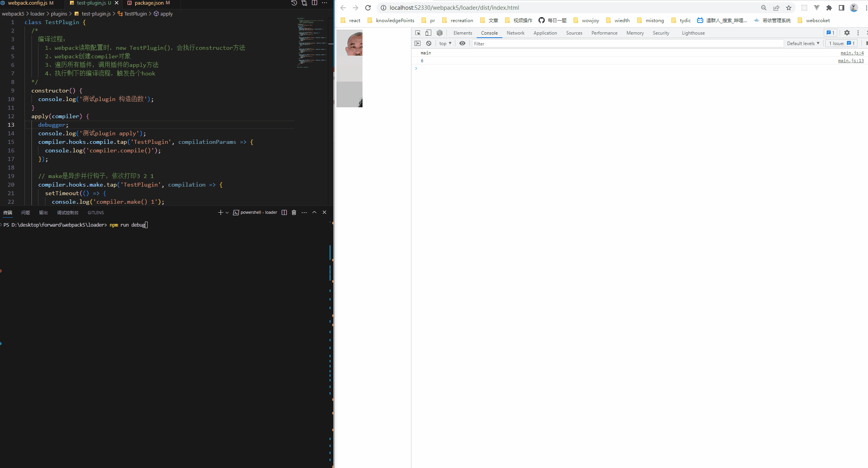
Task: Click the 1 Issue button
Action: coord(842,44)
